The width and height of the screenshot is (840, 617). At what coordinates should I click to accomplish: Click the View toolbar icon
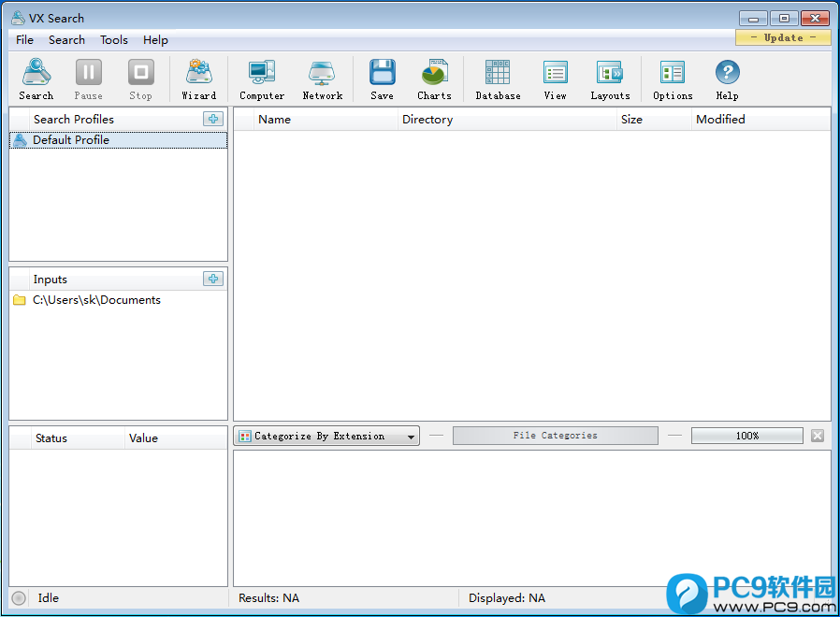[x=555, y=79]
